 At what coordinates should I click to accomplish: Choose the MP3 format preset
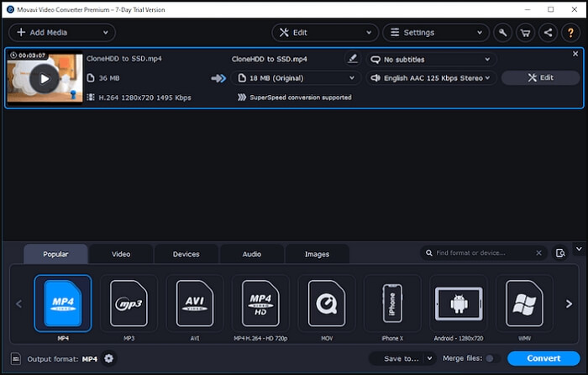pyautogui.click(x=129, y=301)
